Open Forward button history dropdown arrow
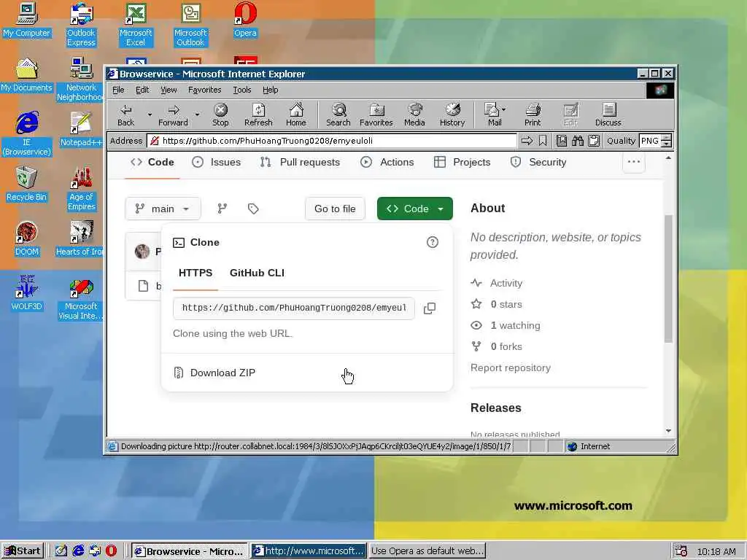This screenshot has height=560, width=747. [x=197, y=114]
